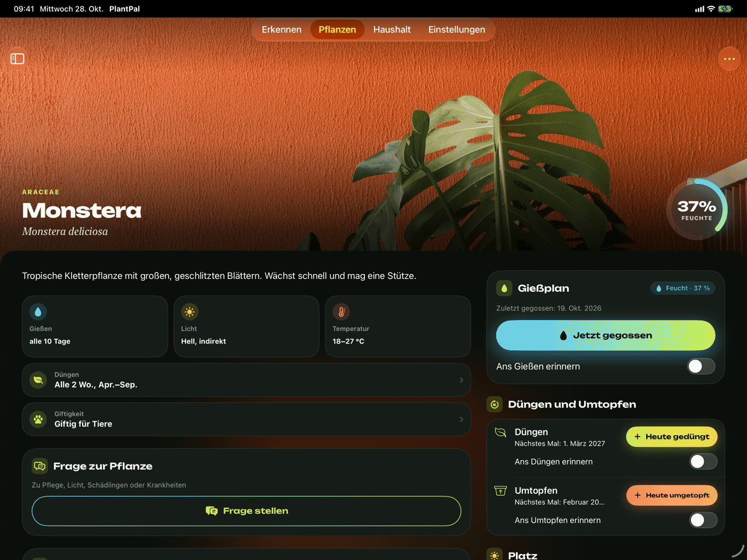This screenshot has height=560, width=747.
Task: Tap the sun icon beside Platz heading
Action: 495,555
